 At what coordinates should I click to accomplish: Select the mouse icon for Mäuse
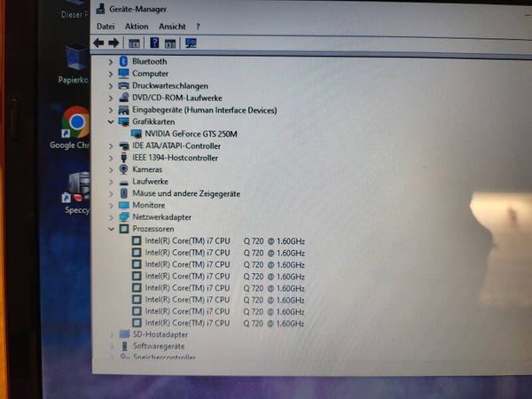(x=124, y=193)
